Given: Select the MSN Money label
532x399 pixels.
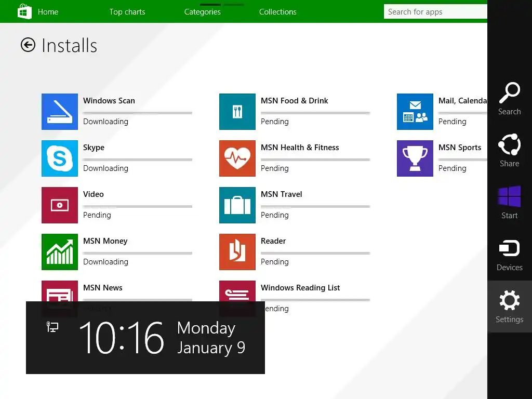Looking at the screenshot, I should tap(105, 241).
